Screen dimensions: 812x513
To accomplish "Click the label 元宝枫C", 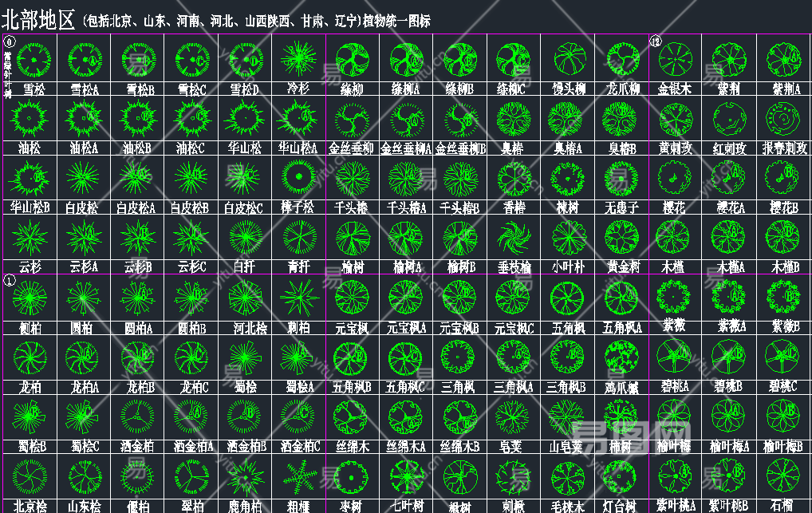I will (x=514, y=328).
